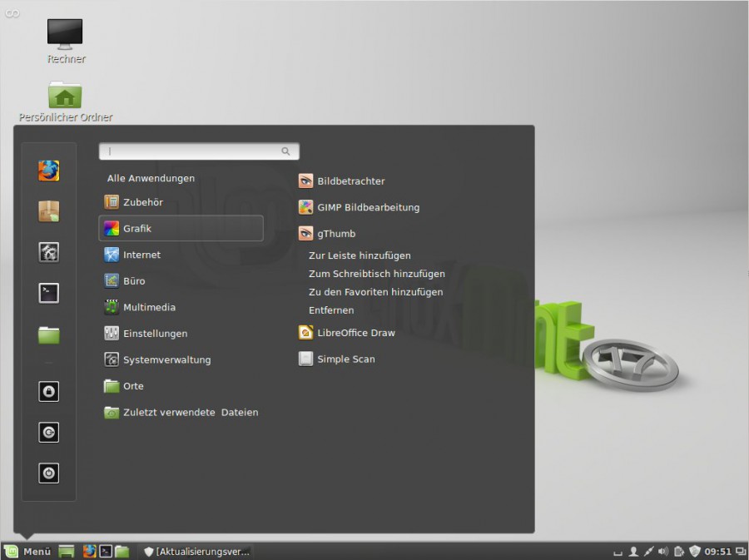Lock the screen via the padlock icon
Image resolution: width=749 pixels, height=560 pixels.
coord(48,391)
